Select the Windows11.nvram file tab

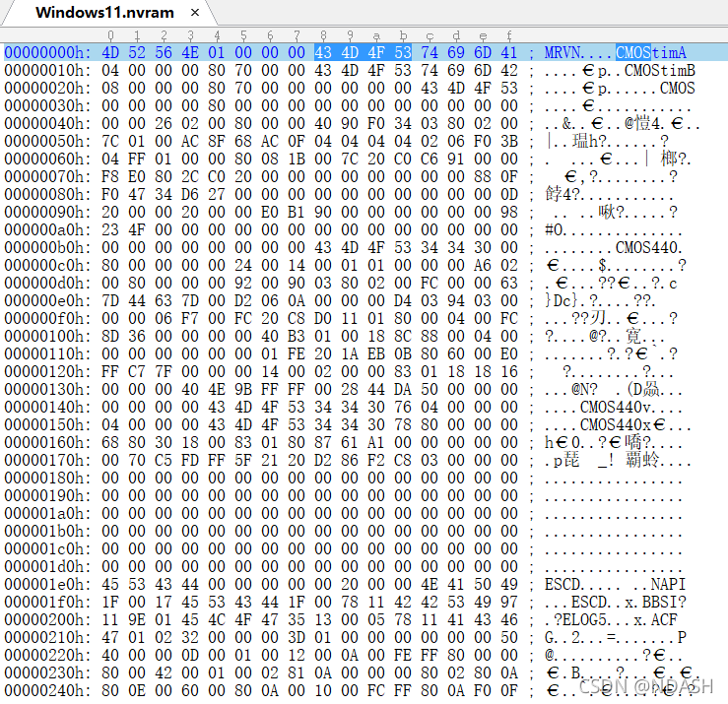point(105,13)
